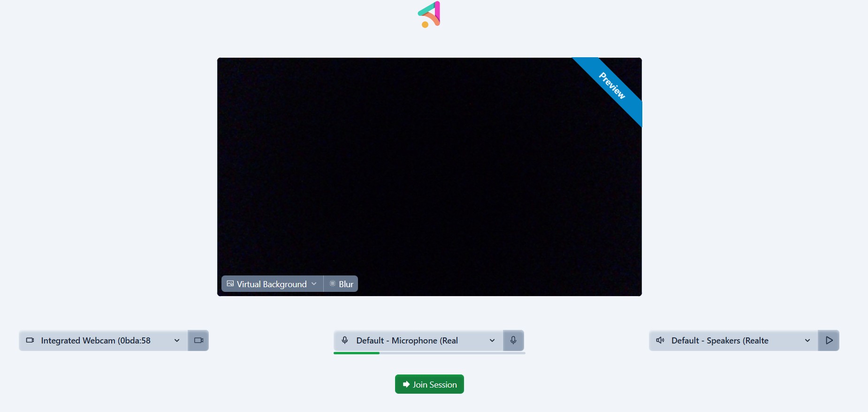The width and height of the screenshot is (868, 412).
Task: Toggle the Blur background effect
Action: 341,284
